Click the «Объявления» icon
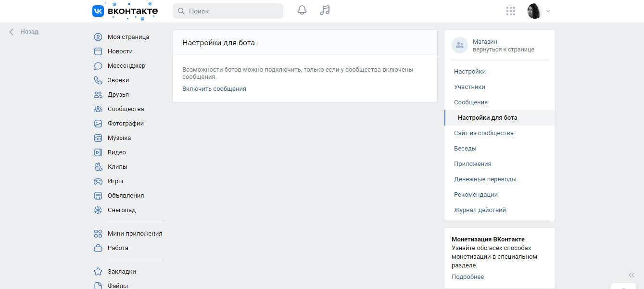Screen dimensions: 644x289 pyautogui.click(x=98, y=196)
